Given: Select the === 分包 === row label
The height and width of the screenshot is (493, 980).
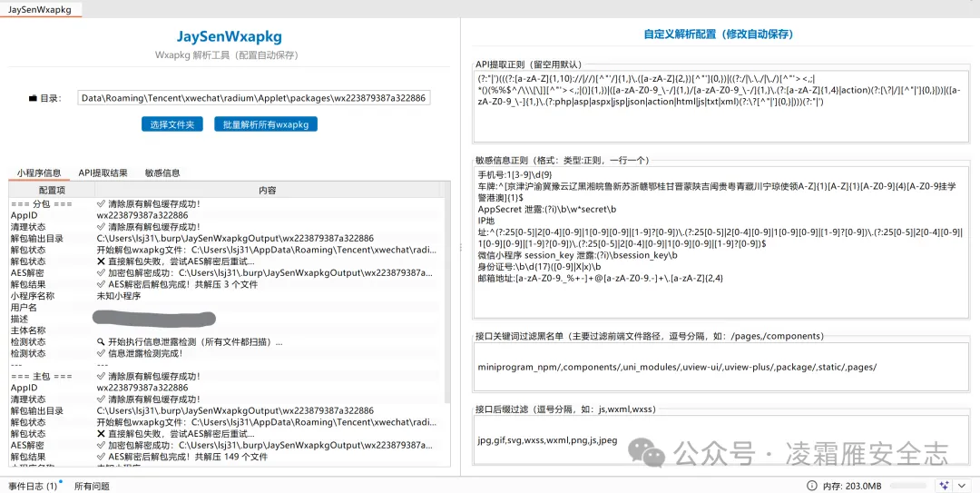Looking at the screenshot, I should coord(41,204).
